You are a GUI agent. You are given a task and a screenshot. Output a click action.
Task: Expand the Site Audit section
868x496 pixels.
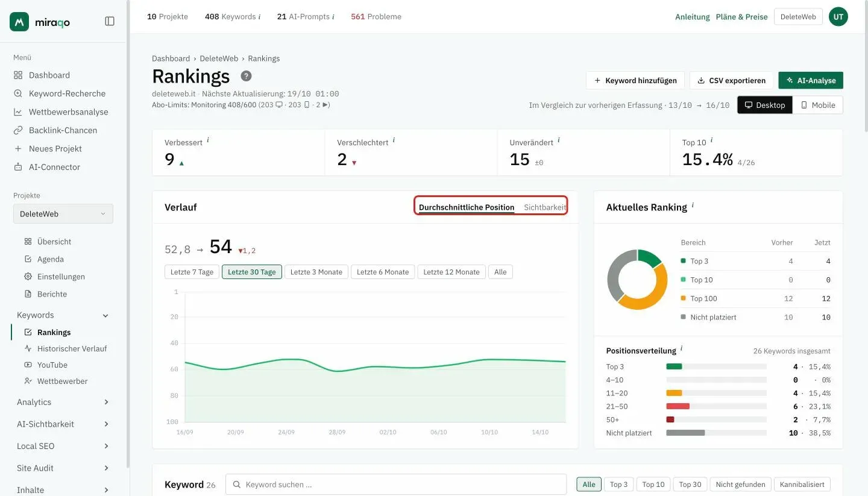pos(106,468)
